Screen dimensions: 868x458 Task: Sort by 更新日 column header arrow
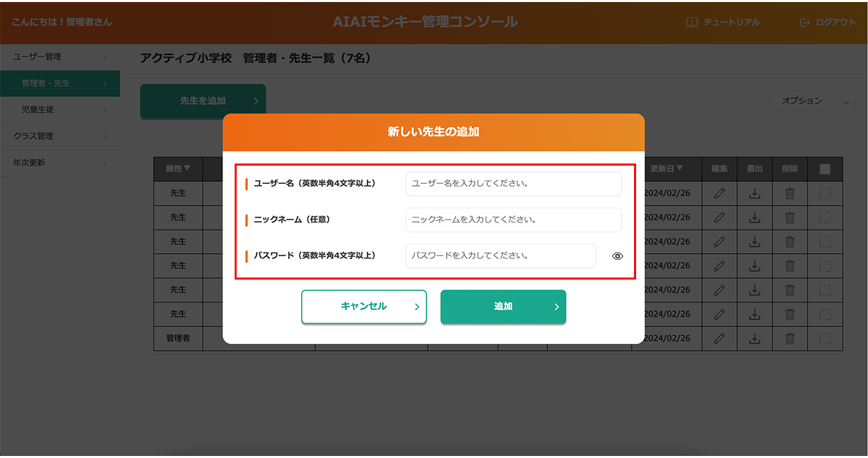679,169
